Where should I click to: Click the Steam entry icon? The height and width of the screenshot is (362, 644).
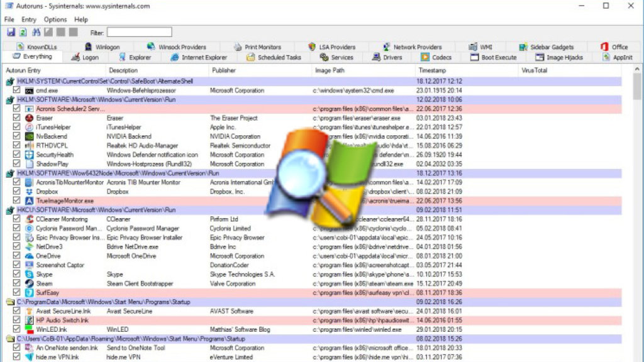click(30, 283)
